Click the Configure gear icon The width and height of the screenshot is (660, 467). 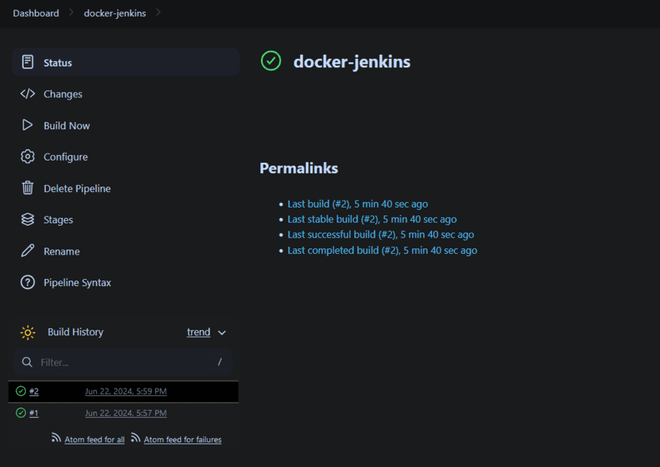click(x=27, y=157)
